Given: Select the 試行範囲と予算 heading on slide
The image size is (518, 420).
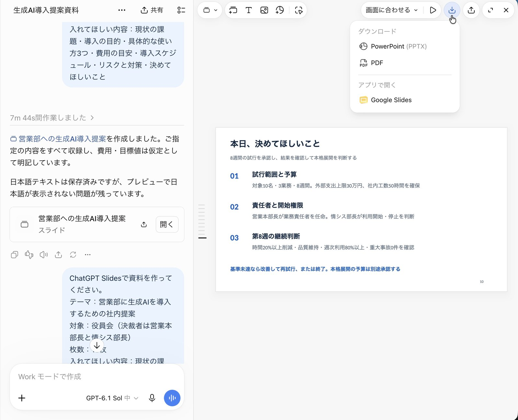Looking at the screenshot, I should point(274,175).
